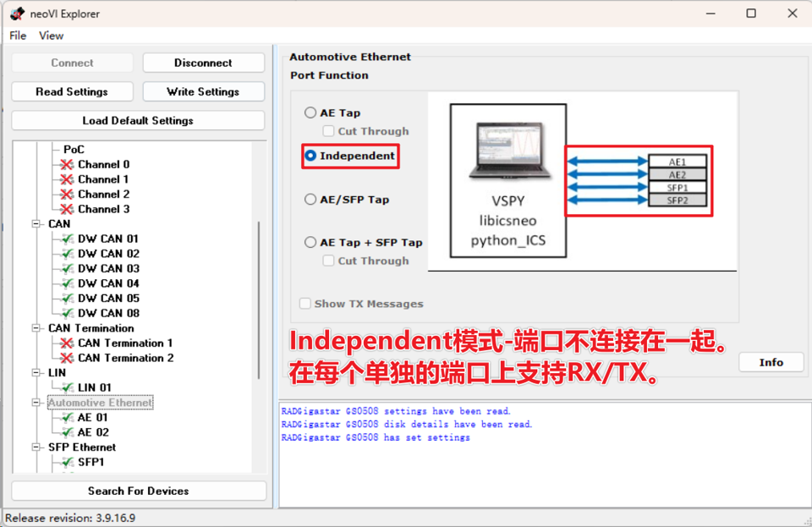Click the AE1 port box in diagram
812x527 pixels.
click(x=678, y=162)
